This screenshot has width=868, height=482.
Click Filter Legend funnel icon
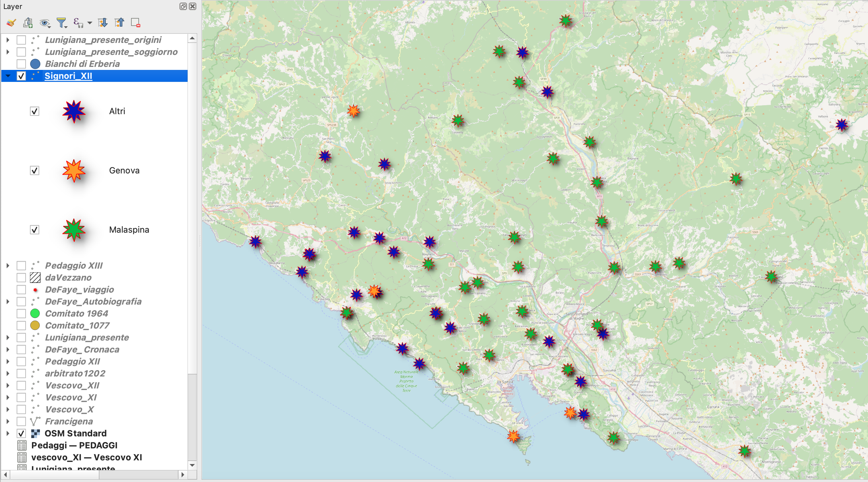62,23
